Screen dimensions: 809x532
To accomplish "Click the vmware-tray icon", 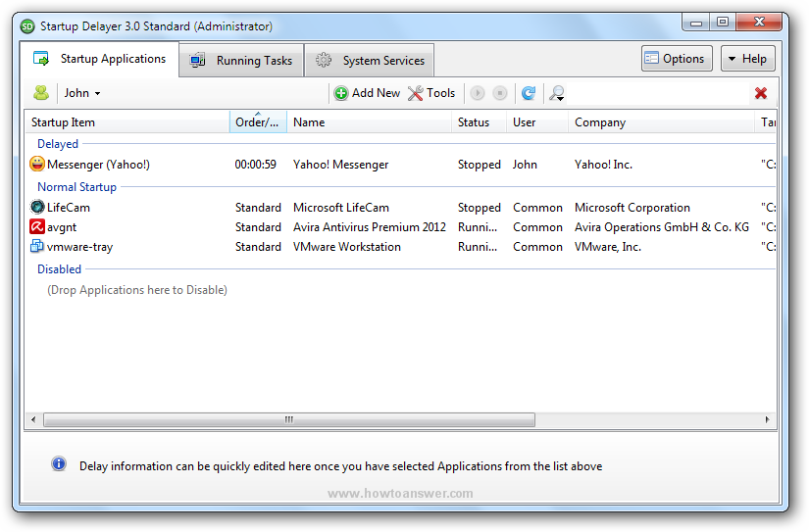I will 37,247.
